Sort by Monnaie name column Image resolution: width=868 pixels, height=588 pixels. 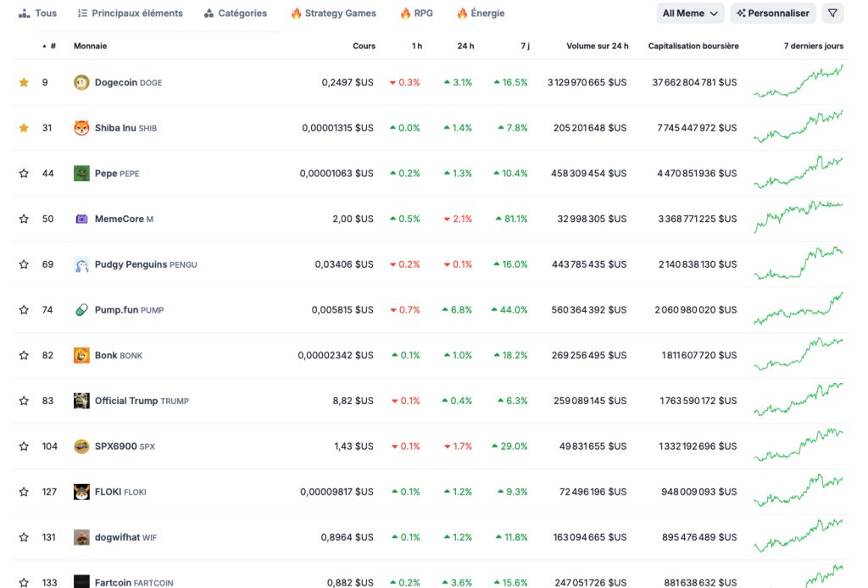(x=90, y=46)
